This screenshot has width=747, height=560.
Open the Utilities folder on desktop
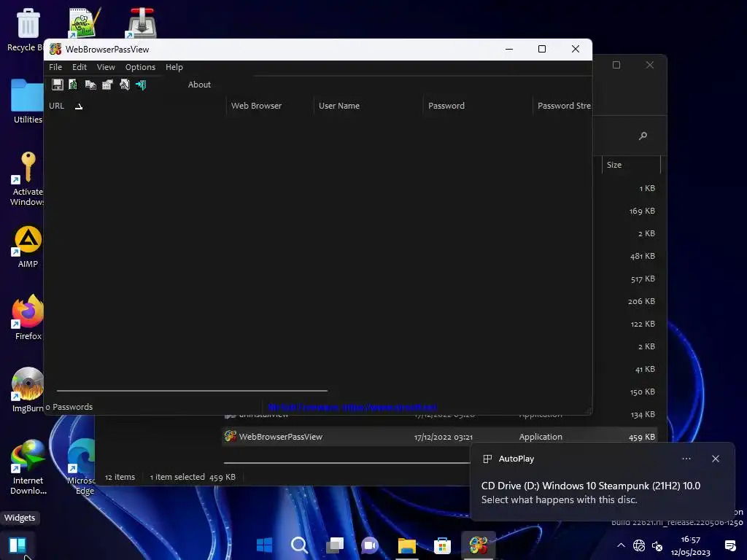pyautogui.click(x=28, y=101)
